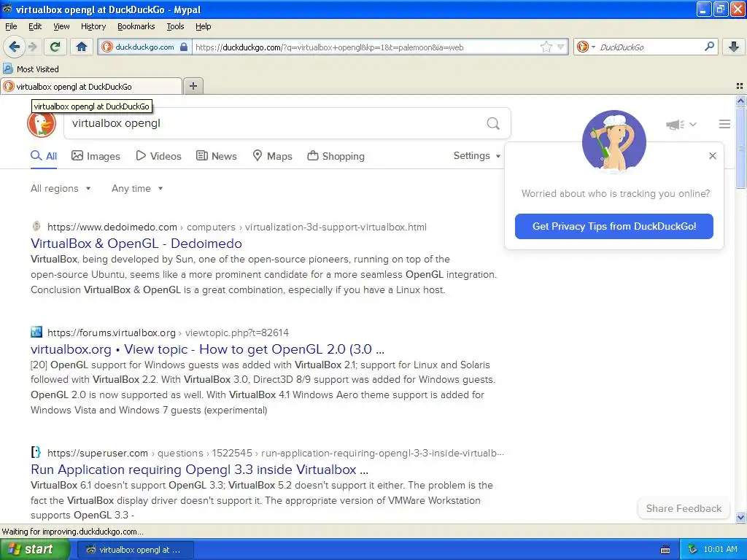Open the How to get OpenGL 2.0 result

pyautogui.click(x=207, y=349)
